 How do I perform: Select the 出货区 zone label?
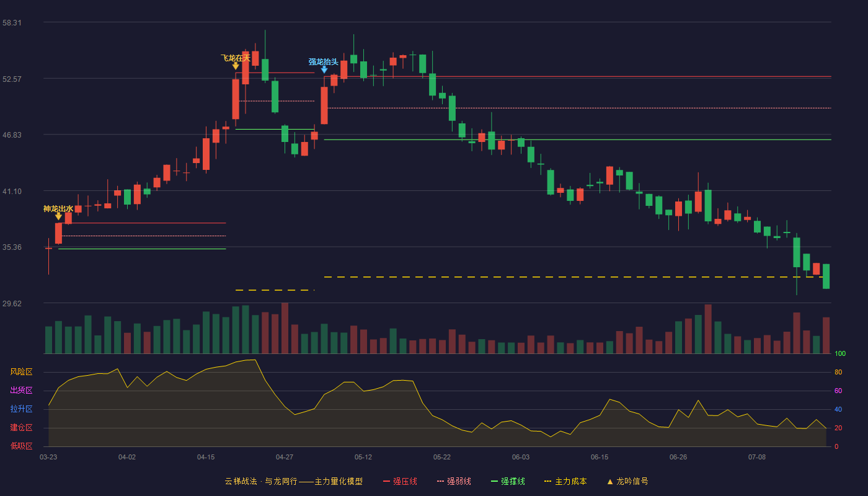click(21, 391)
